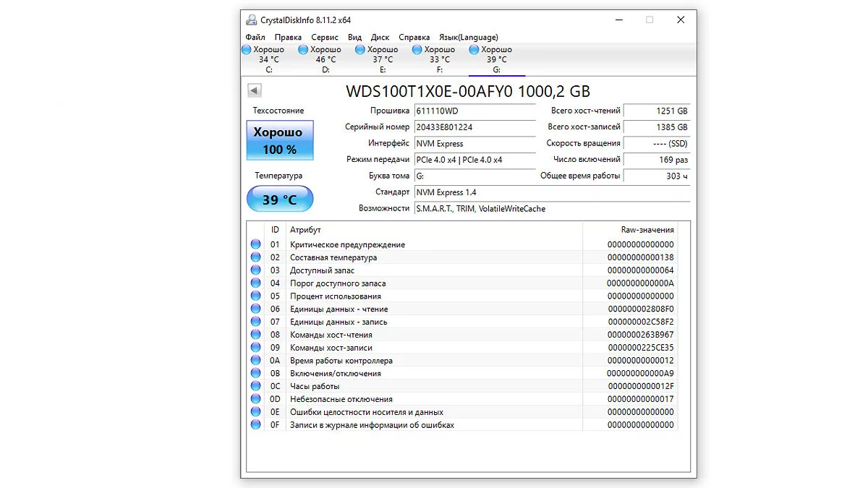Click status orb for Часы работы row
Image resolution: width=868 pixels, height=488 pixels.
point(255,386)
